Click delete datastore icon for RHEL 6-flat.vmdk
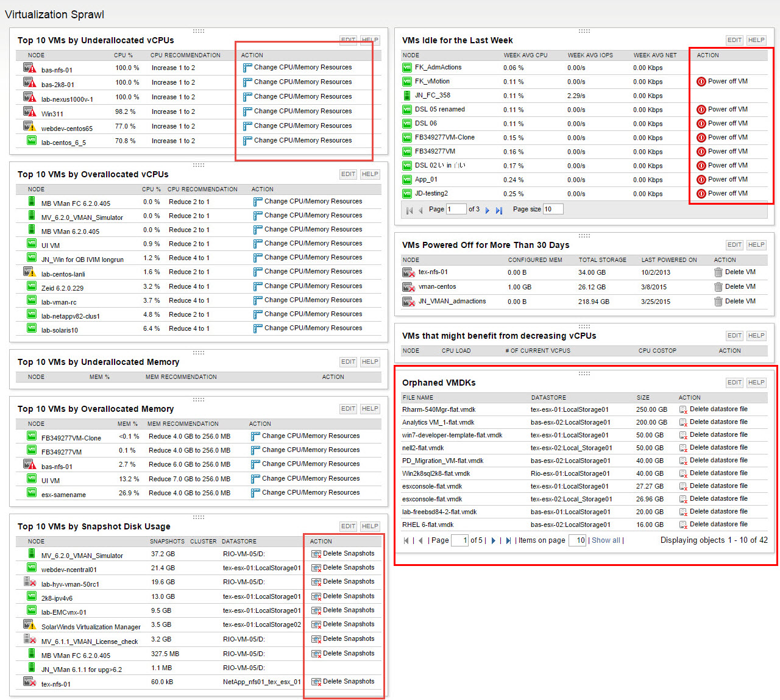 [683, 525]
